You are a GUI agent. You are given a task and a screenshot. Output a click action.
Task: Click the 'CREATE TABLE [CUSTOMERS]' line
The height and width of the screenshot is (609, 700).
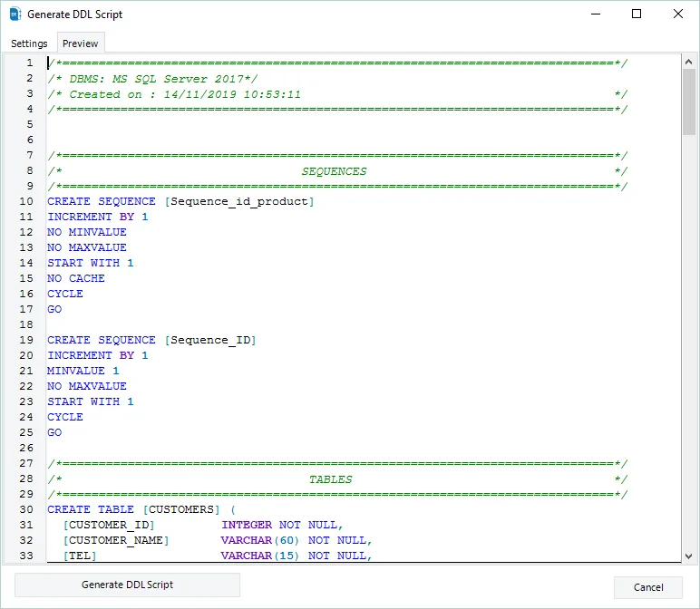(141, 509)
